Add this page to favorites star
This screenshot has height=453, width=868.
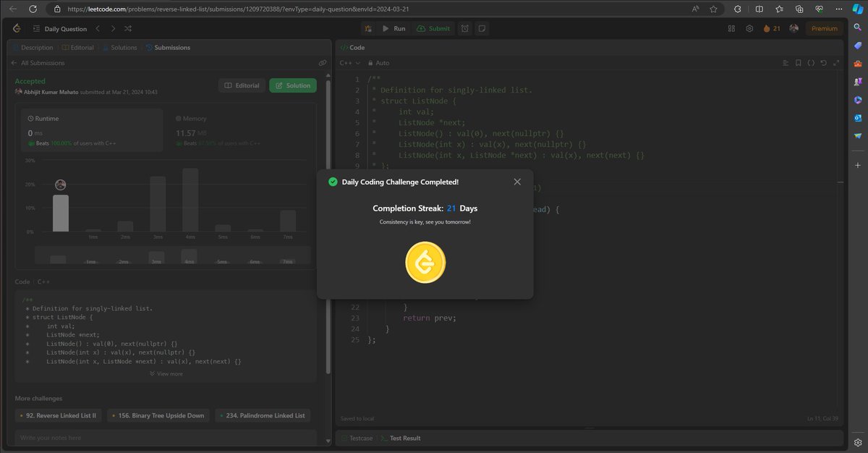coord(714,9)
